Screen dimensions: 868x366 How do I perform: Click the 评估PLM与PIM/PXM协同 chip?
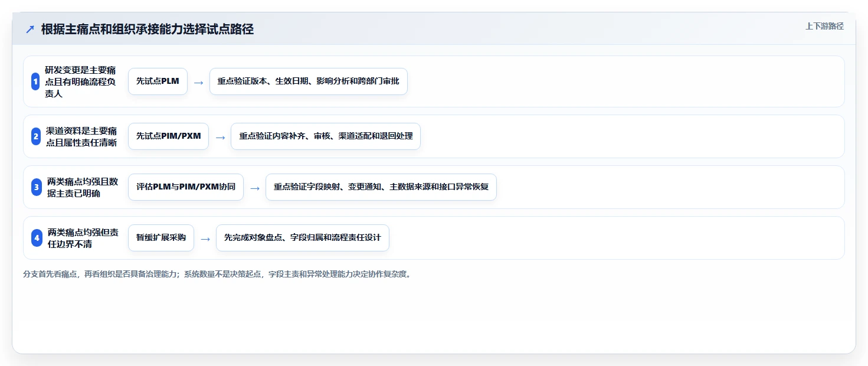(186, 187)
